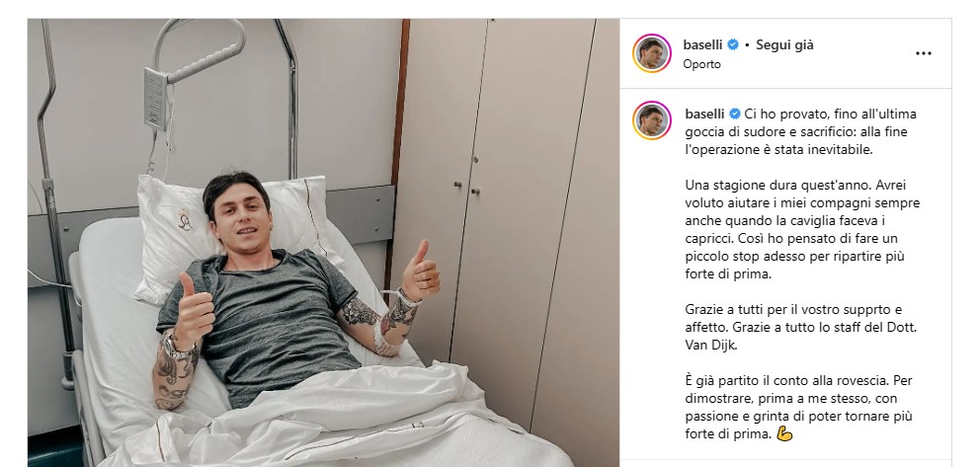
Task: Click the profile avatar beside the caption
Action: [652, 120]
